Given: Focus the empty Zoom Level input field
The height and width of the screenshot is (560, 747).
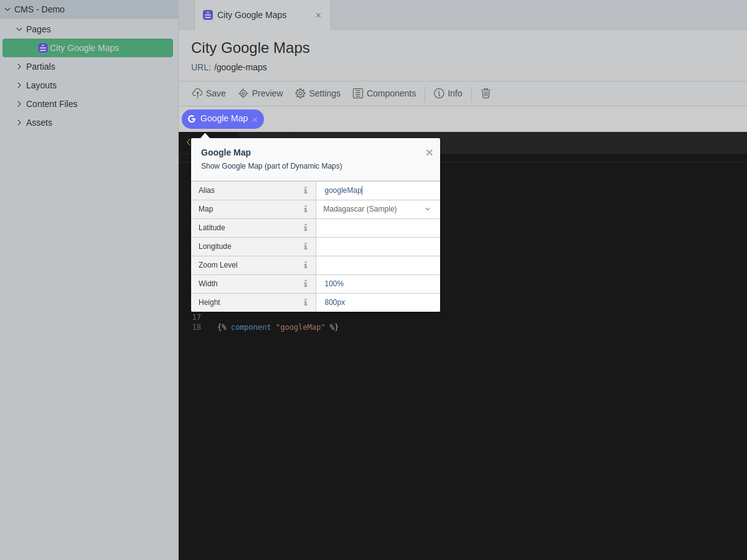Looking at the screenshot, I should coord(378,265).
